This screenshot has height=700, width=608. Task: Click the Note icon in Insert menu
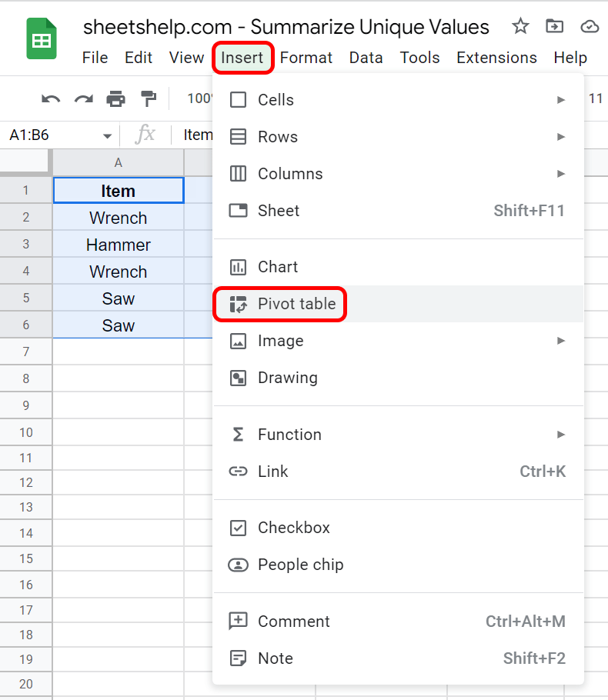(x=238, y=658)
